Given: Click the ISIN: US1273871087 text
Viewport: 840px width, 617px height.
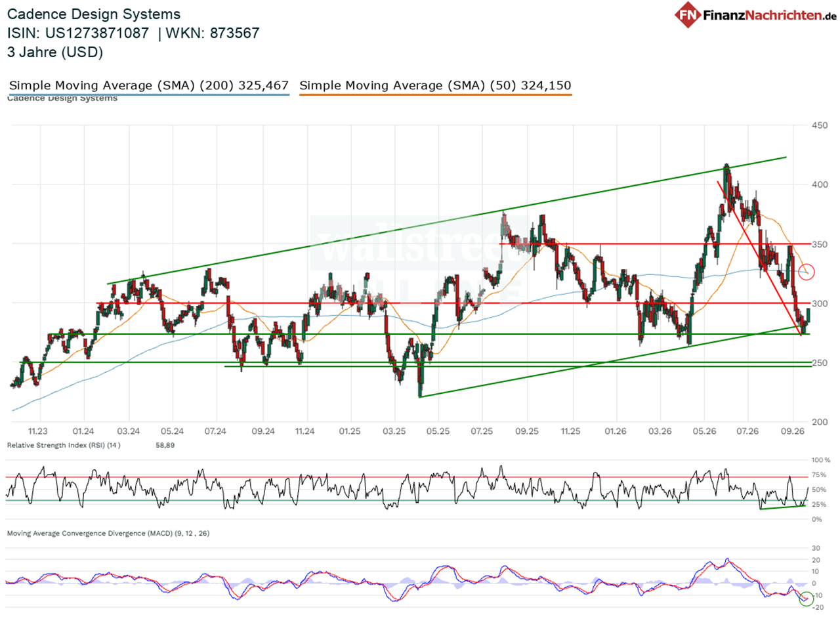Looking at the screenshot, I should pos(78,33).
